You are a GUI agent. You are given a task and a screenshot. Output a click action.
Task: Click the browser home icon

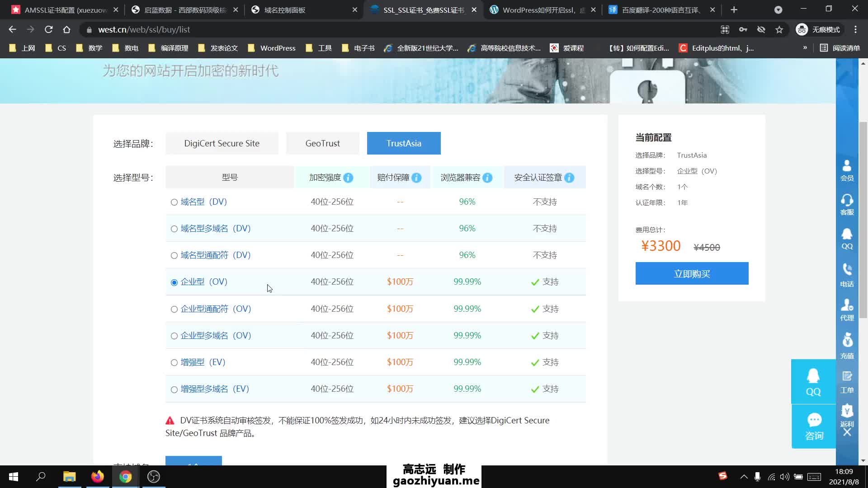pyautogui.click(x=66, y=29)
